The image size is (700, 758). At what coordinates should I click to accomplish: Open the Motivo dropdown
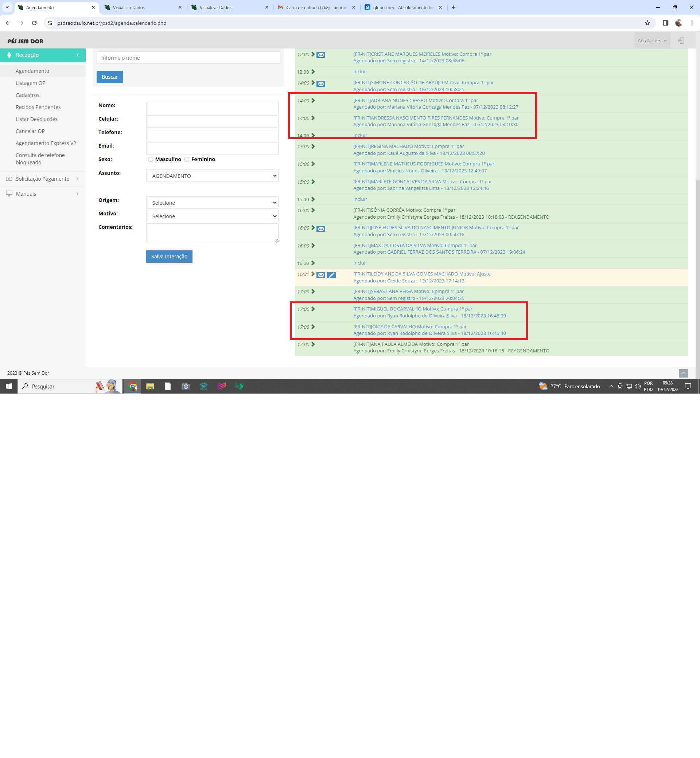pyautogui.click(x=212, y=216)
